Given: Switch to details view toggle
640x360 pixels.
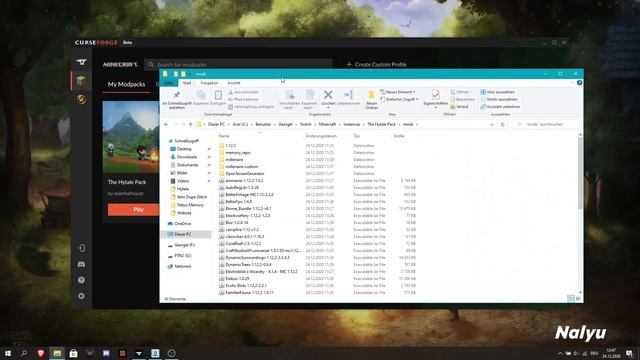Looking at the screenshot, I should [571, 299].
